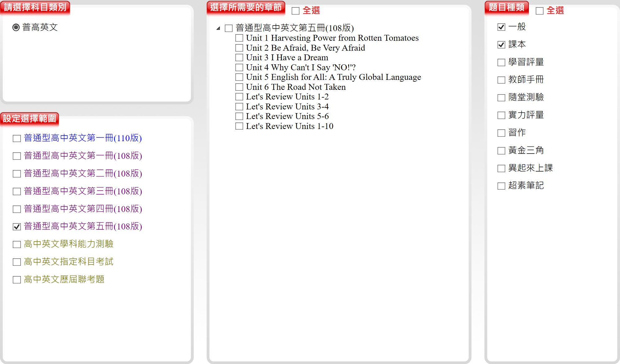Uncheck the 一般 question type
The image size is (620, 364).
point(501,27)
